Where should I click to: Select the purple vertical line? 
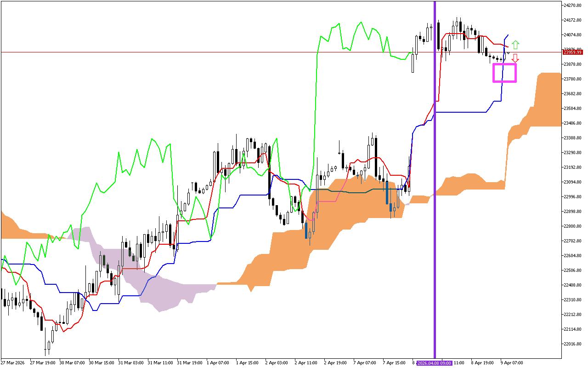click(435, 184)
